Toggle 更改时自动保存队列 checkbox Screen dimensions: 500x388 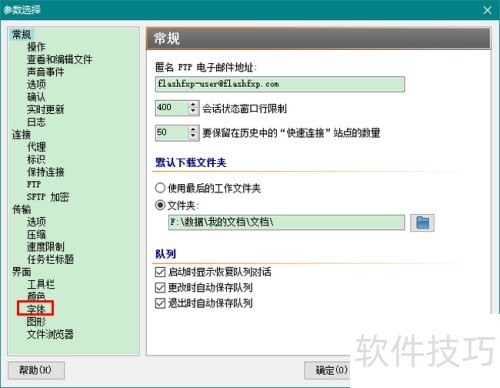(160, 287)
